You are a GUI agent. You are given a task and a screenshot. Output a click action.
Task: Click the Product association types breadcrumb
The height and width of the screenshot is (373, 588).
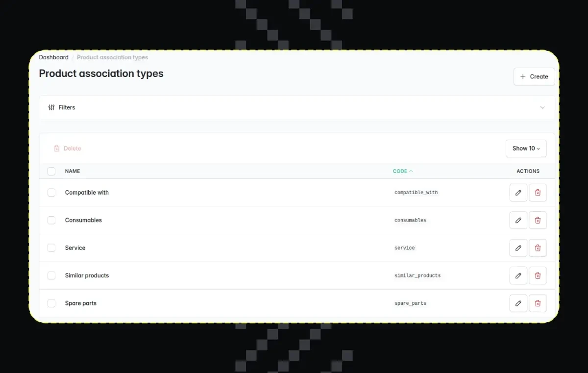[112, 57]
